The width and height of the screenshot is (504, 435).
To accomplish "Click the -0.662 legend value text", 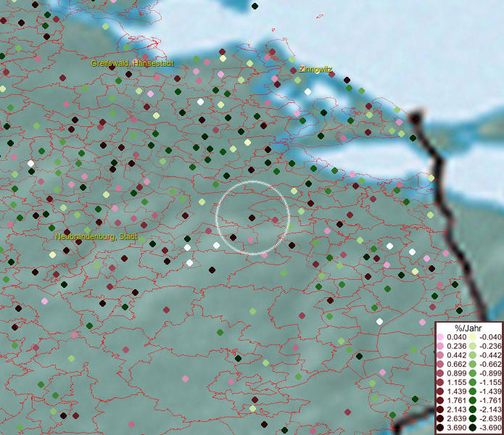I will coord(490,365).
